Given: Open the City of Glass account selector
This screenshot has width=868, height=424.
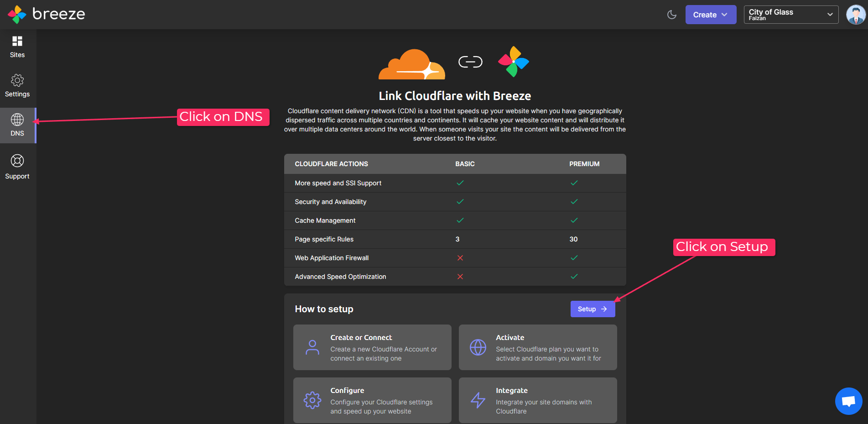Looking at the screenshot, I should click(791, 15).
